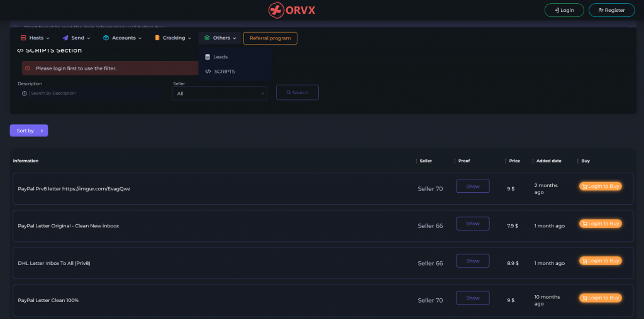This screenshot has height=319, width=644.
Task: Click the 'Please login first' warning message
Action: (76, 68)
